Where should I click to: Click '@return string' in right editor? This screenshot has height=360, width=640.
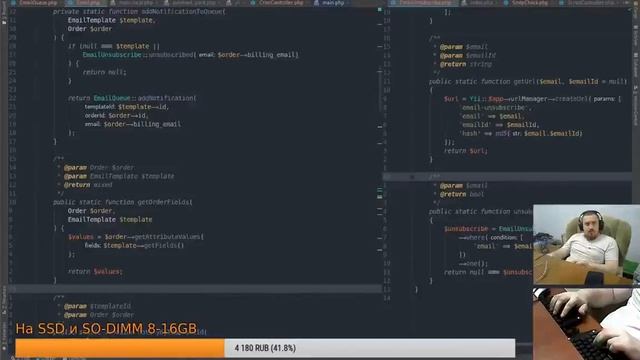pyautogui.click(x=466, y=64)
